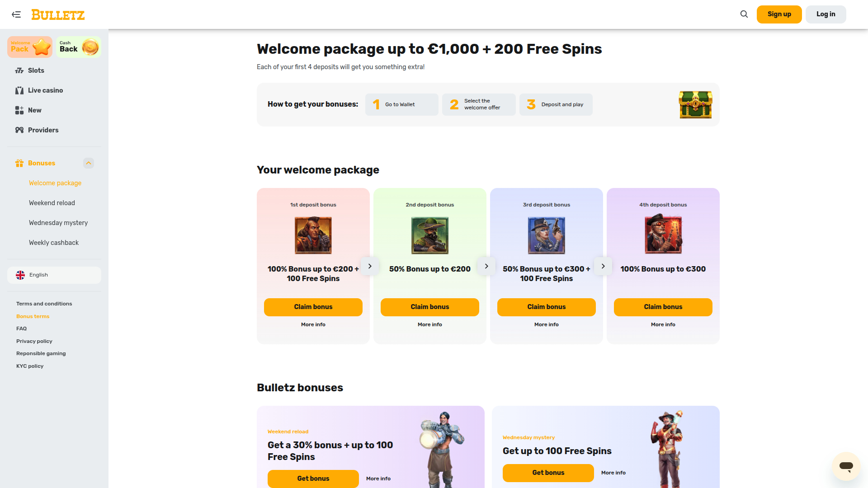The height and width of the screenshot is (488, 868).
Task: Open the Slots section icon
Action: [19, 70]
